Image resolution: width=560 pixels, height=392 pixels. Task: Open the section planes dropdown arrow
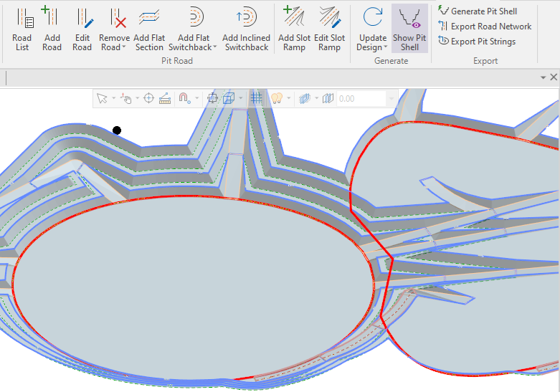[316, 98]
